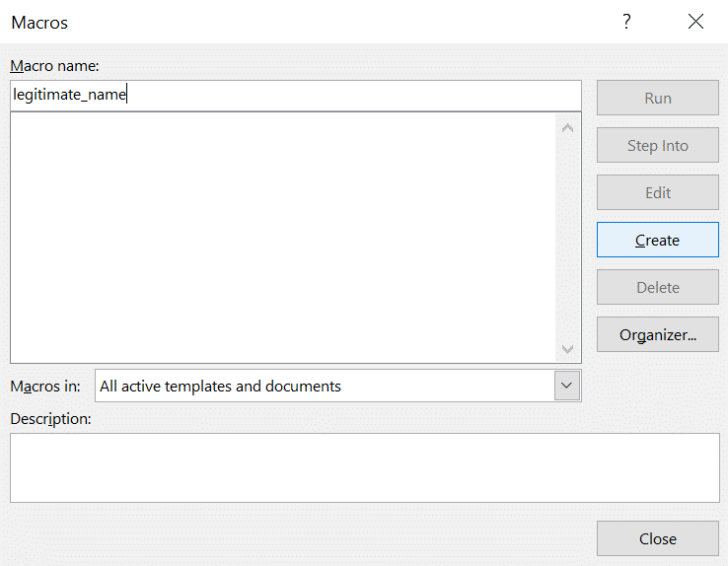Click the Macros dialog title bar
Screen dimensions: 728x566
pyautogui.click(x=296, y=22)
